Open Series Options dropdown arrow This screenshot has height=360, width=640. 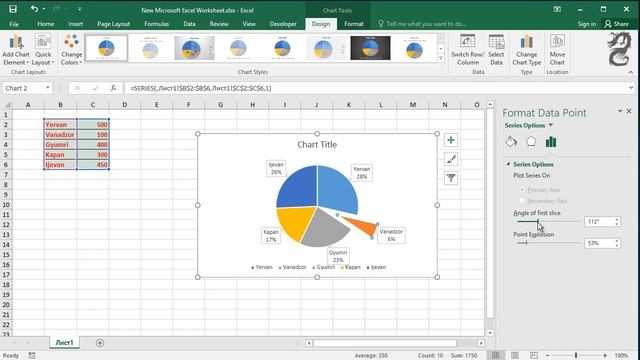coord(551,125)
